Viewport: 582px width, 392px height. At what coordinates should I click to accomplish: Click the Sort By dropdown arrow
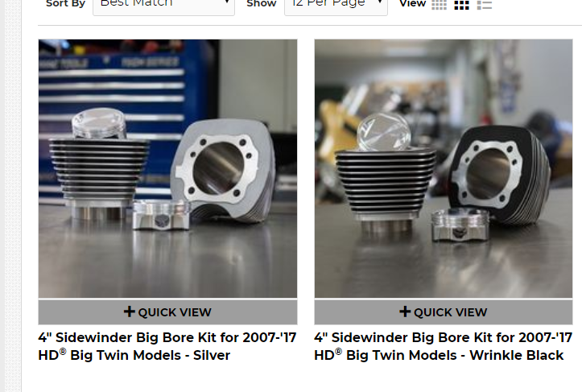click(x=227, y=2)
